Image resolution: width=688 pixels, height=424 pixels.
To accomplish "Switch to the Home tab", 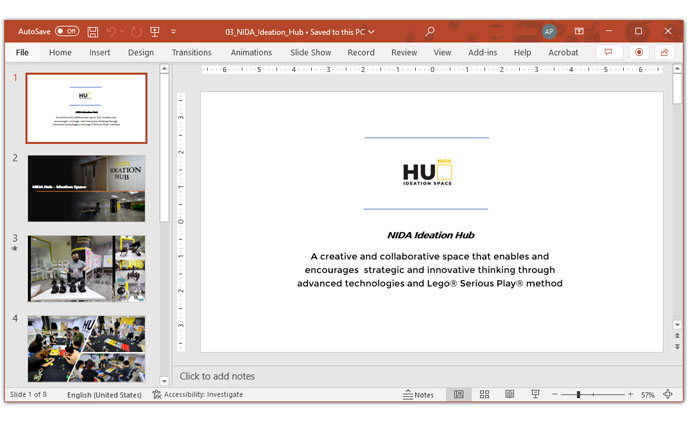I will tap(60, 53).
